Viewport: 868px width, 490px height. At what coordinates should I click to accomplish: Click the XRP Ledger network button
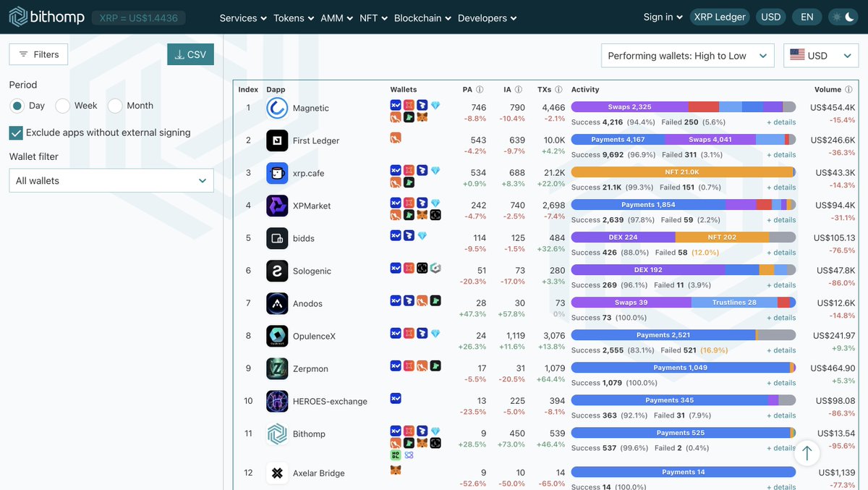(x=720, y=17)
